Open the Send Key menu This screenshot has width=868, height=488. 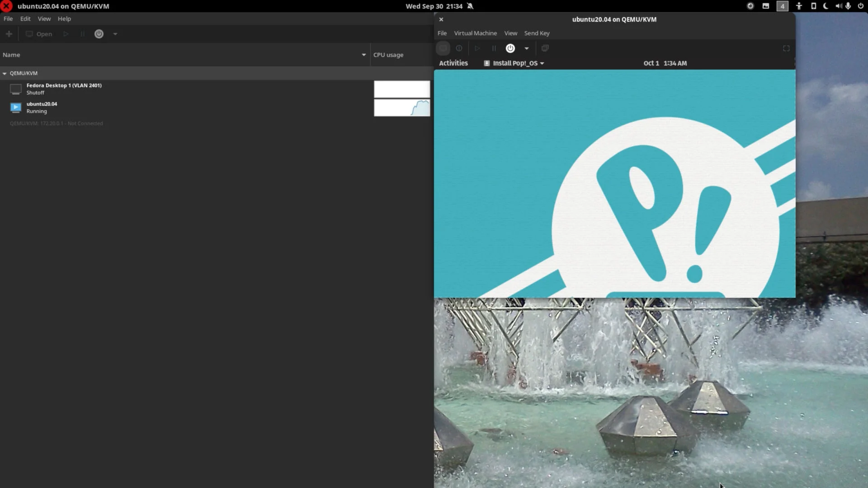point(537,33)
